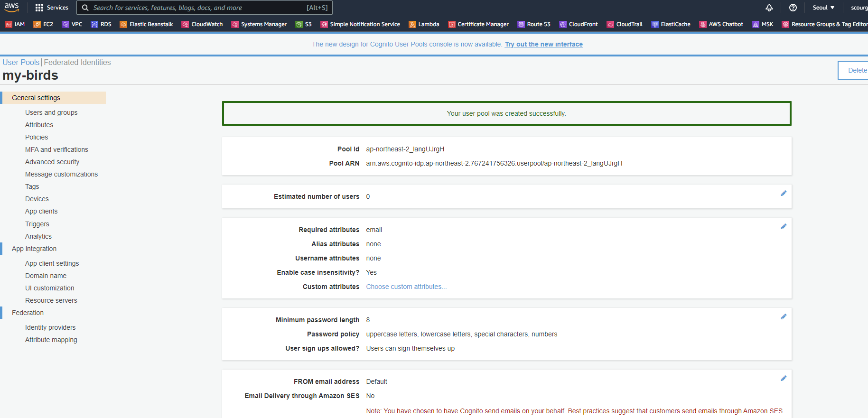Click the user pool created successfully banner
The width and height of the screenshot is (868, 418).
(506, 113)
